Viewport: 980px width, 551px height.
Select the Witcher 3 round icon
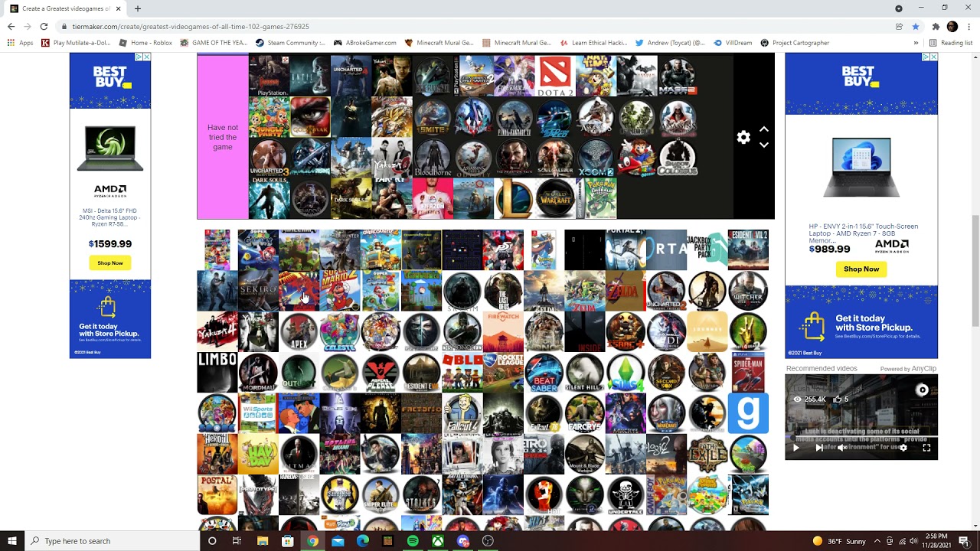[x=748, y=291]
